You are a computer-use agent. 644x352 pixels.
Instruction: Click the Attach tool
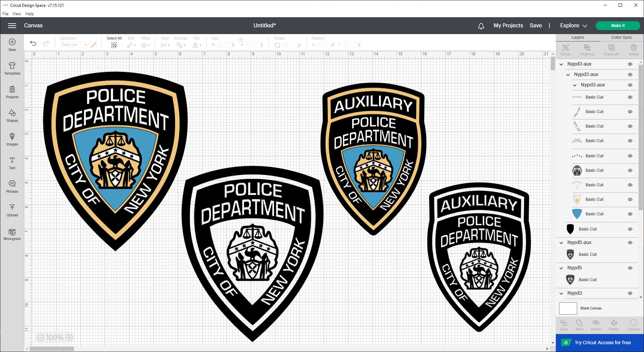pyautogui.click(x=596, y=325)
